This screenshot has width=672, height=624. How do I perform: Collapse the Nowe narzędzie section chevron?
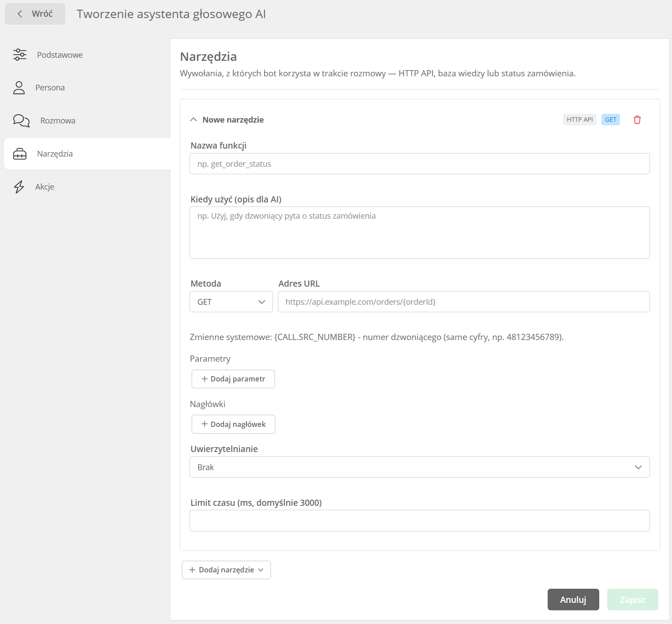[193, 120]
